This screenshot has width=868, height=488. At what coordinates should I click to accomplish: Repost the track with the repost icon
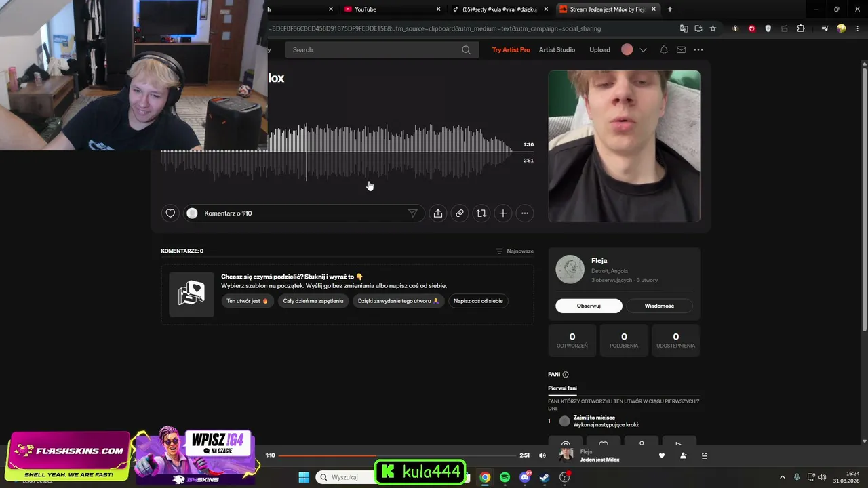coord(481,213)
